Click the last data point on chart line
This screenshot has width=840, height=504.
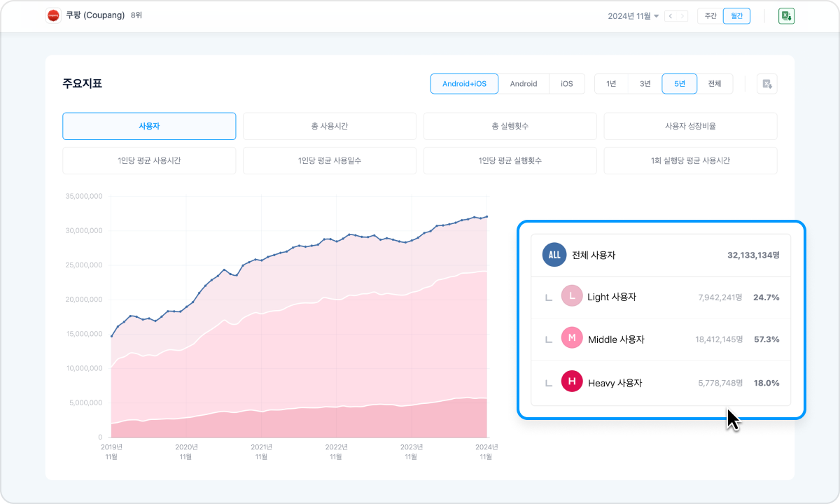(487, 216)
